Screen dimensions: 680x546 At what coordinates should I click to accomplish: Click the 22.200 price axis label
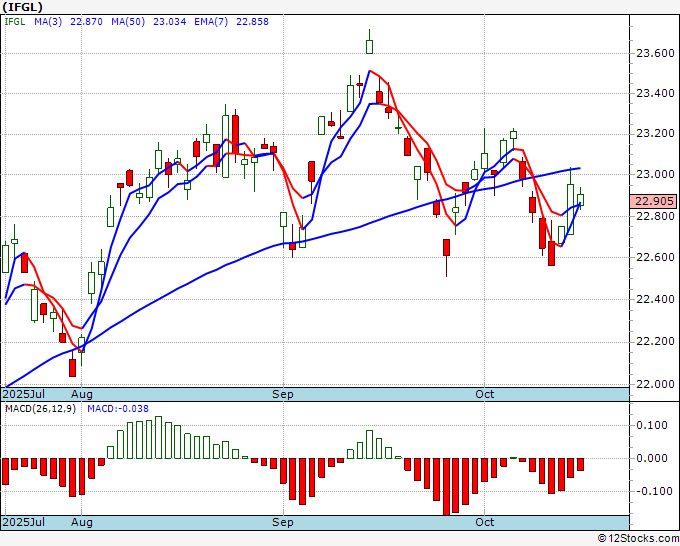[655, 341]
